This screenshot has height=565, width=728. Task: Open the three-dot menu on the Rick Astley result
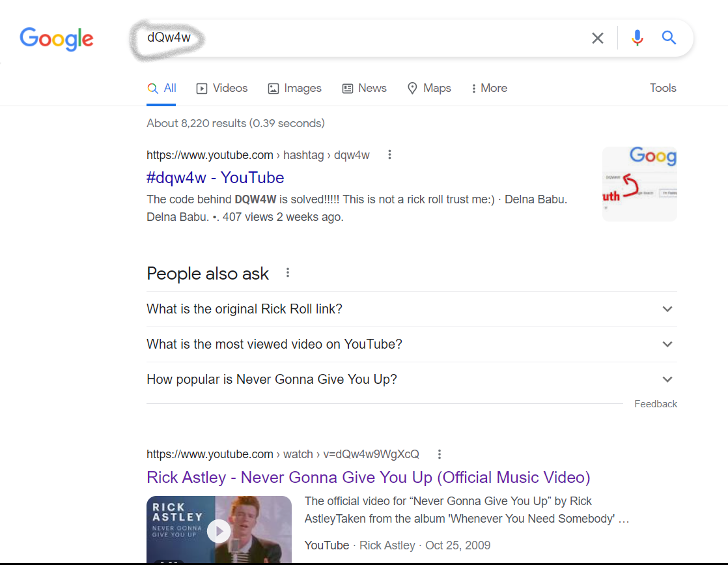pos(440,454)
